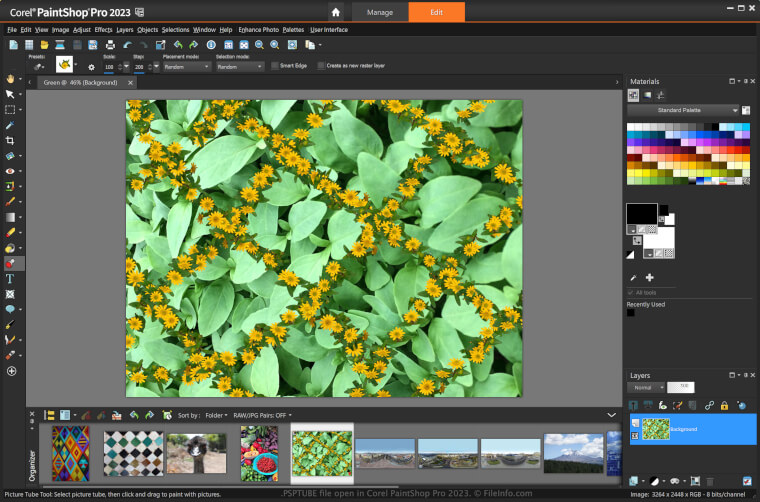Select the Pan tool
The width and height of the screenshot is (760, 502).
coord(11,78)
